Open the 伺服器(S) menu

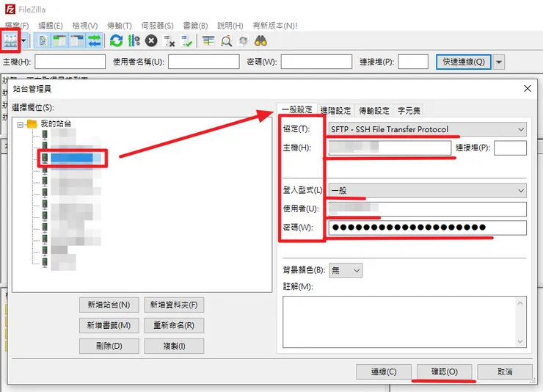click(x=157, y=26)
